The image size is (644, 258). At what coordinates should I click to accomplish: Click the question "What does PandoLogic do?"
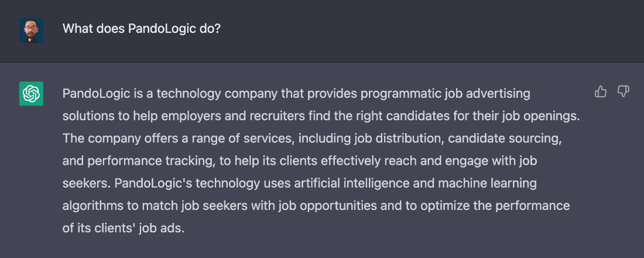coord(141,29)
